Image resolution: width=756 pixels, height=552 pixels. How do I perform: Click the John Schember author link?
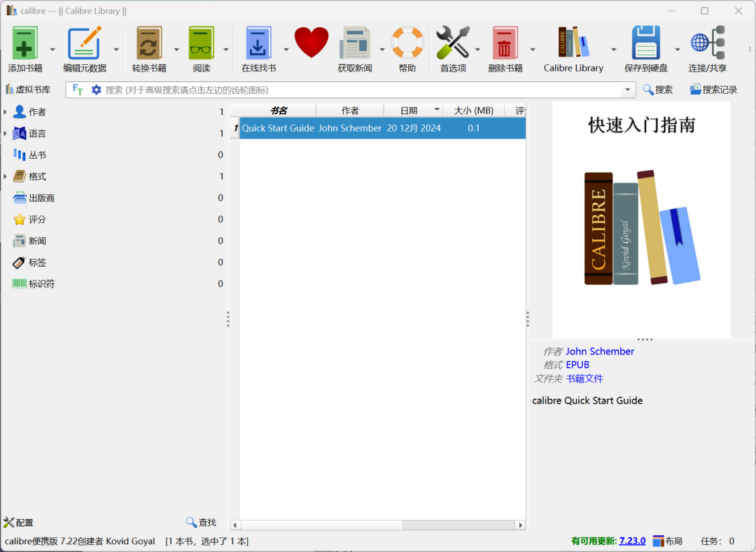click(600, 351)
